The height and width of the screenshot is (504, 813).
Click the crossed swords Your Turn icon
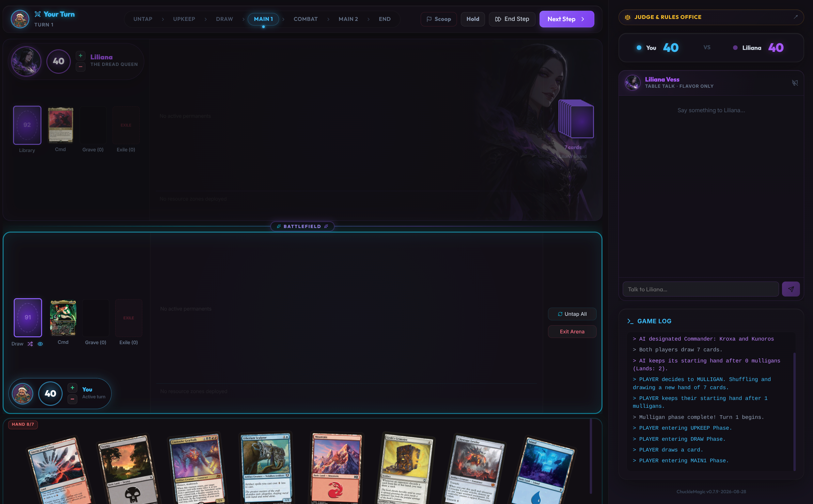pos(38,14)
